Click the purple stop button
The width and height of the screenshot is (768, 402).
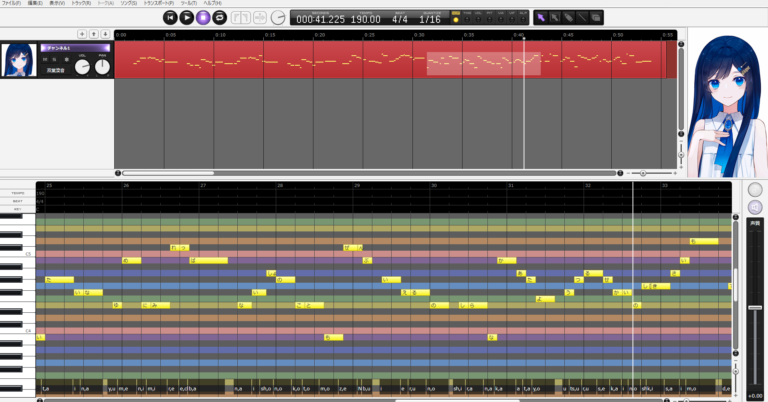(x=203, y=17)
